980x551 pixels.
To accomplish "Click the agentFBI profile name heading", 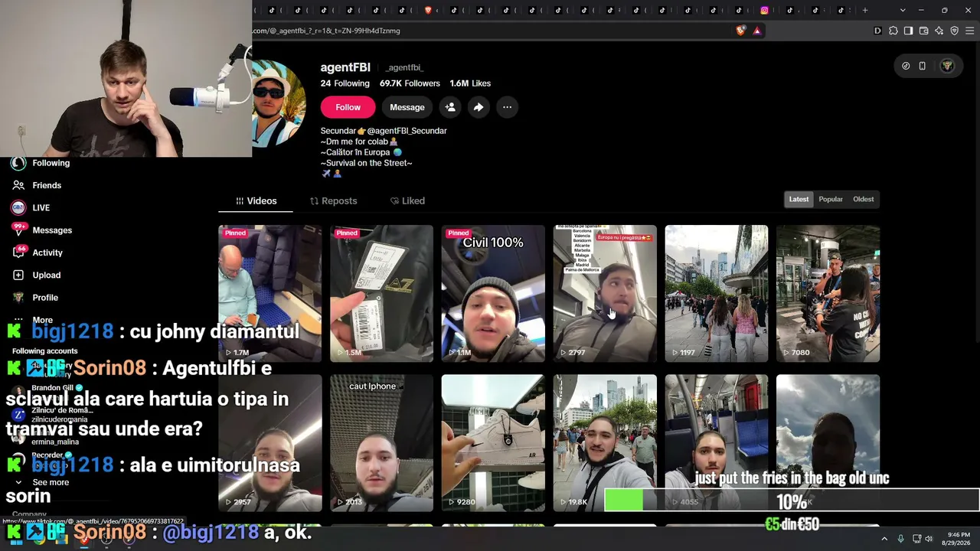I will 345,67.
